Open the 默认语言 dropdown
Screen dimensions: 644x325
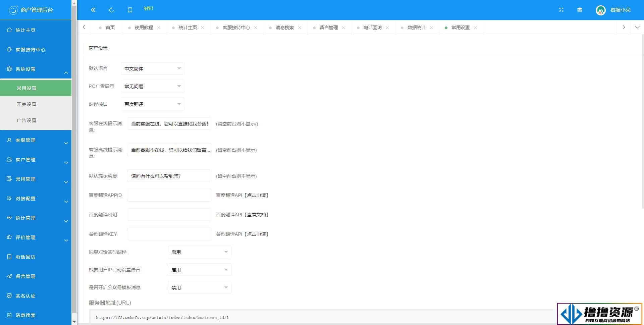pyautogui.click(x=152, y=68)
